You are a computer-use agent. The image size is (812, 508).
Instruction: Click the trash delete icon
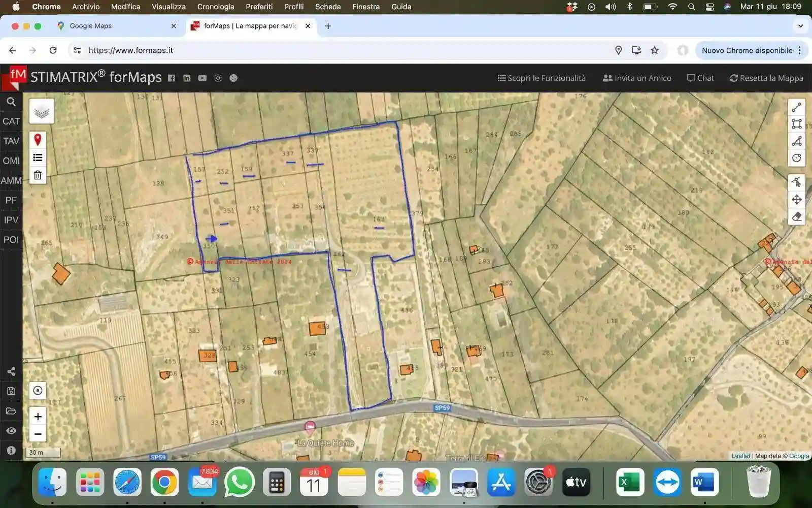[38, 175]
